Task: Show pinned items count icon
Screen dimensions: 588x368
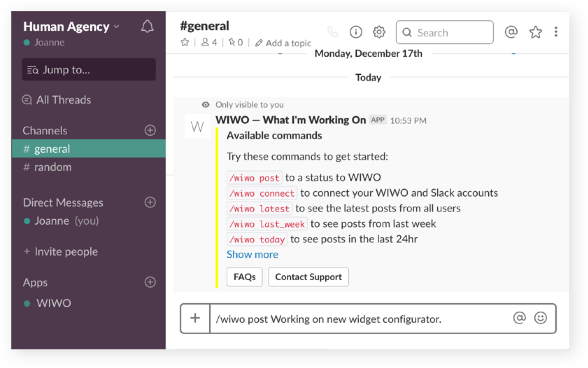Action: click(235, 42)
